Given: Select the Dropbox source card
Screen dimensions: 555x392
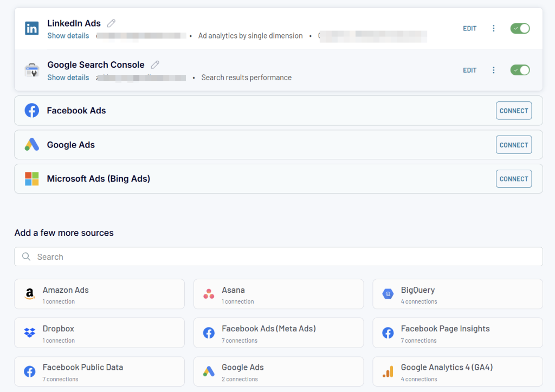Looking at the screenshot, I should 100,332.
